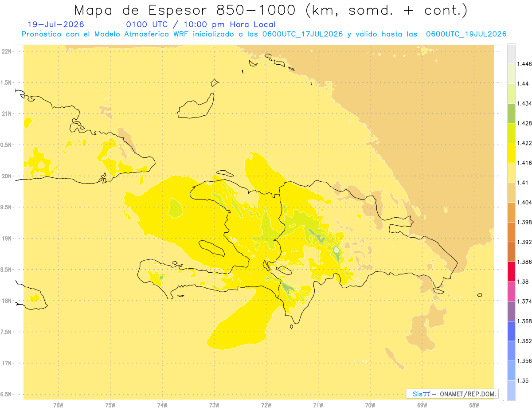Screen dimensions: 532x411
Task: Click the '75W' longitude label
Action: pyautogui.click(x=110, y=405)
